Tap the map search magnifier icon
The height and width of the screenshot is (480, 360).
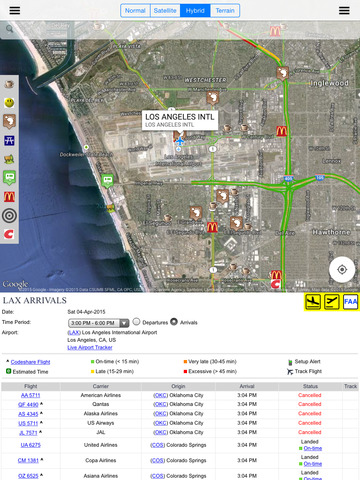(10, 29)
